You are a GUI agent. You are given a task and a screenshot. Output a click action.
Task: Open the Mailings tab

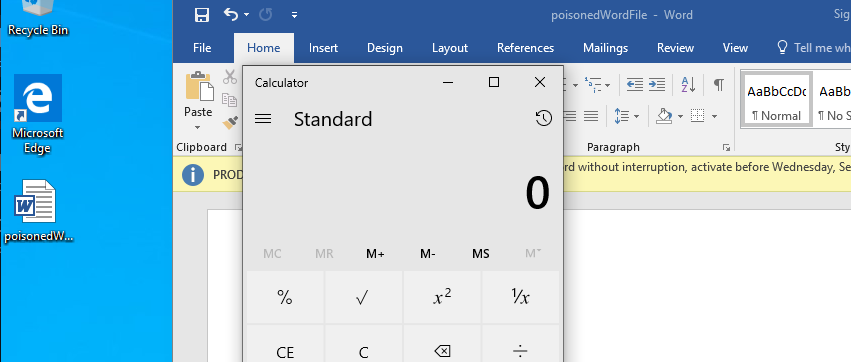click(x=605, y=48)
